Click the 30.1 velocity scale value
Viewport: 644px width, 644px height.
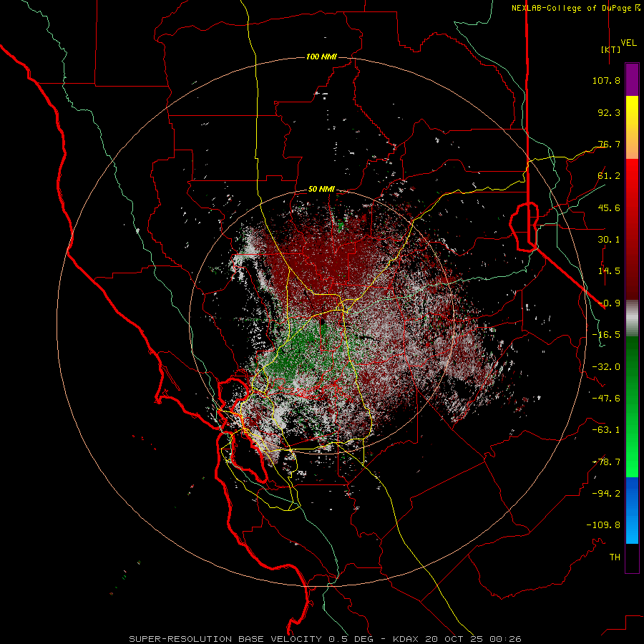pos(609,240)
